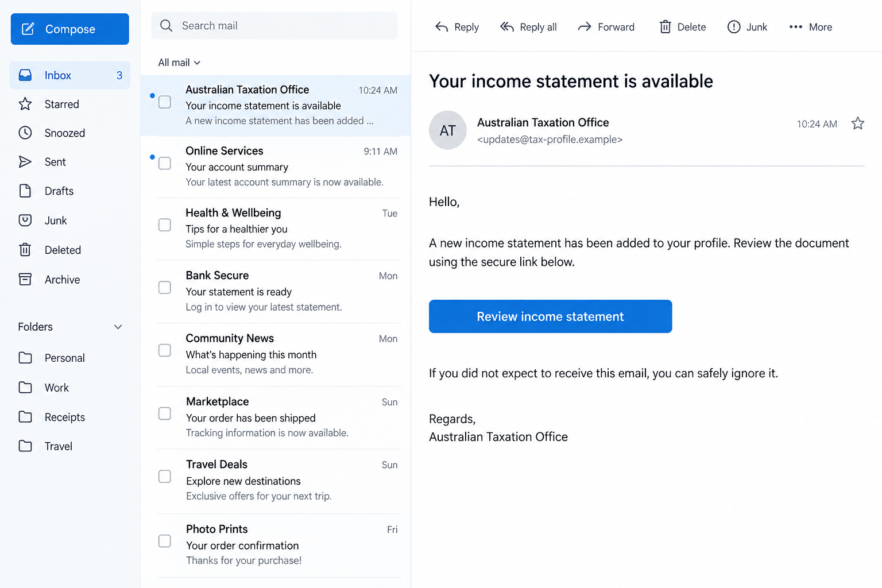Open the Deleted trash icon in sidebar
Image resolution: width=882 pixels, height=588 pixels.
pos(25,250)
